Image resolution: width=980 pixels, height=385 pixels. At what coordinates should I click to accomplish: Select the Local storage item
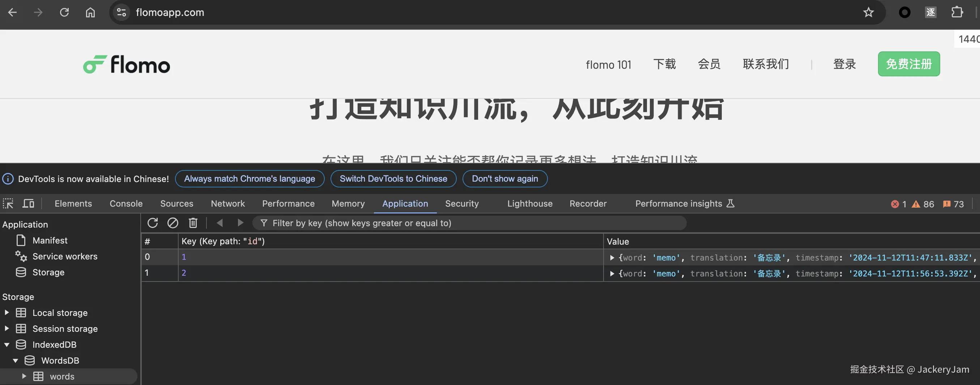click(x=60, y=313)
